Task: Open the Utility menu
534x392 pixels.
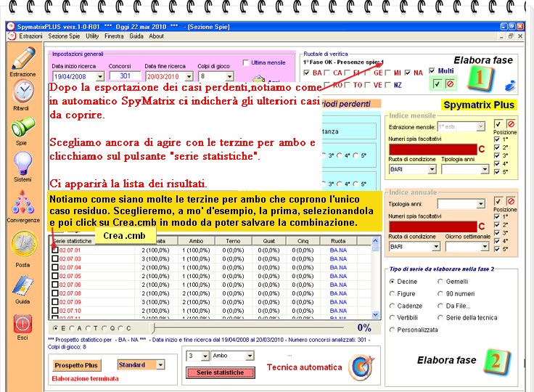Action: (92, 36)
